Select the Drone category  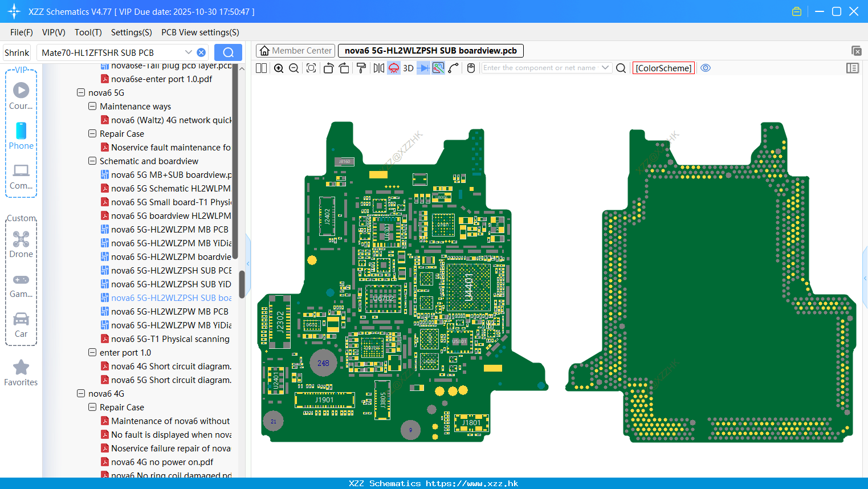[21, 244]
